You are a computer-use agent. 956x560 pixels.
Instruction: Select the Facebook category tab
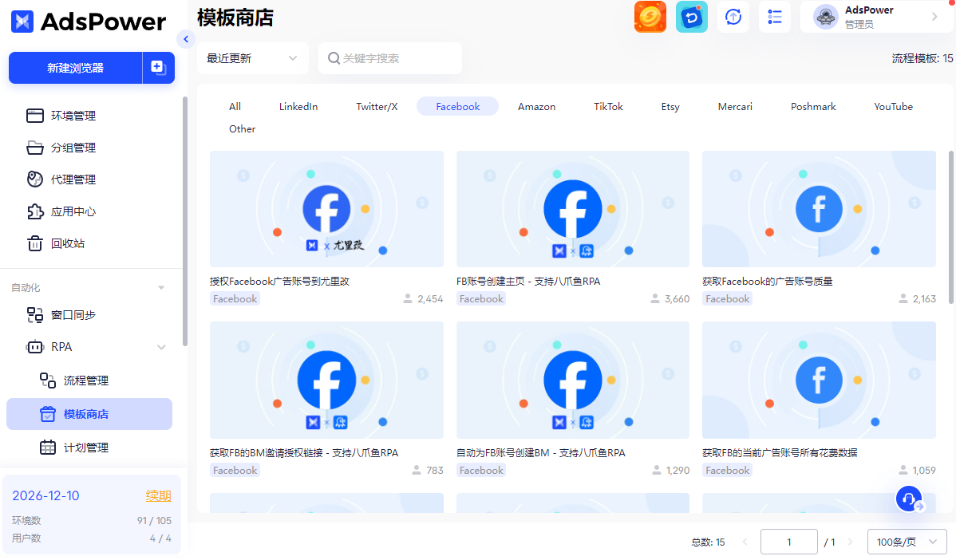coord(458,107)
